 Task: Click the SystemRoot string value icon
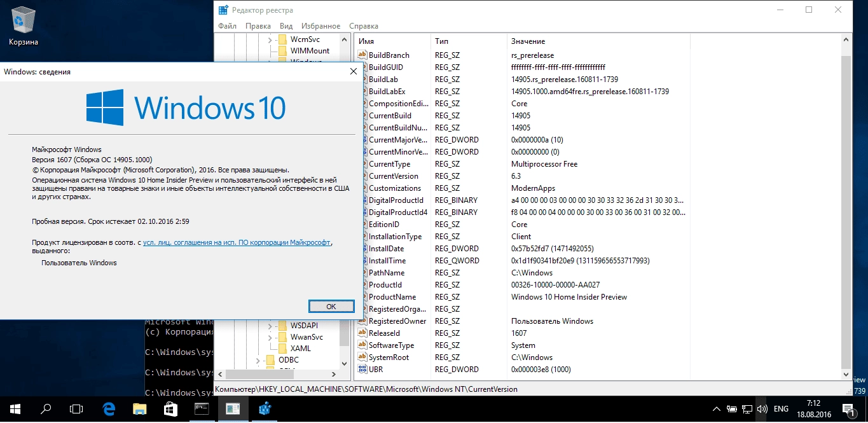[362, 357]
